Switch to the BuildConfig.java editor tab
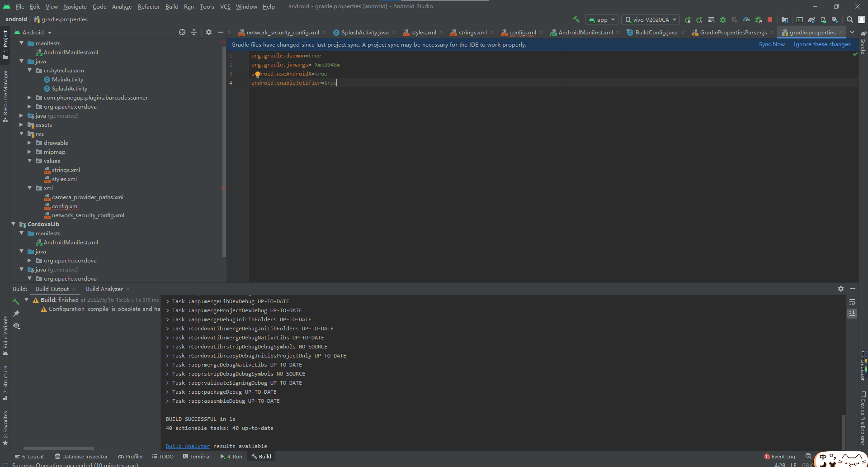 tap(656, 32)
